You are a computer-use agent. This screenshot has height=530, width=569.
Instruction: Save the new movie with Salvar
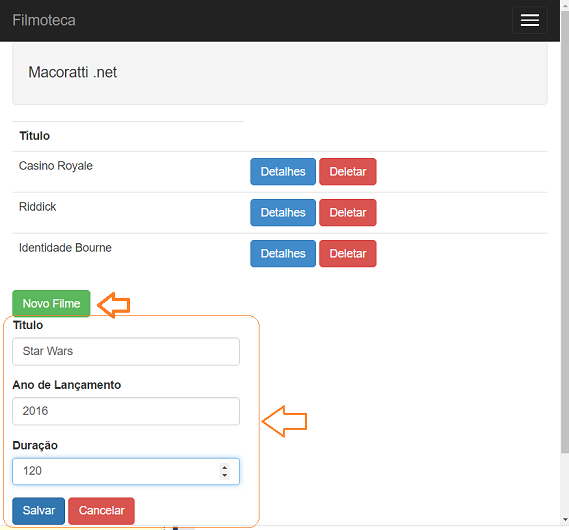[38, 511]
